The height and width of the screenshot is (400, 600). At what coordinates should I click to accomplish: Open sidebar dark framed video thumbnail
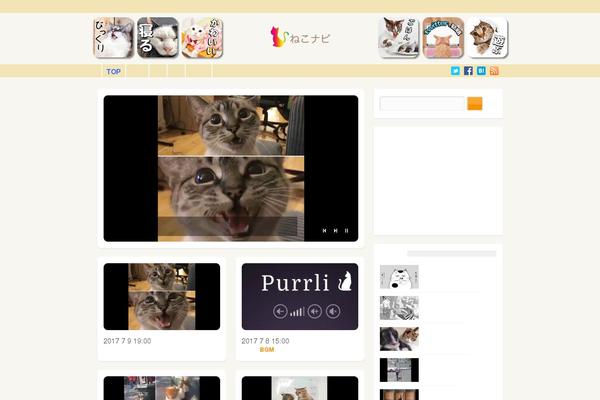coord(399,370)
